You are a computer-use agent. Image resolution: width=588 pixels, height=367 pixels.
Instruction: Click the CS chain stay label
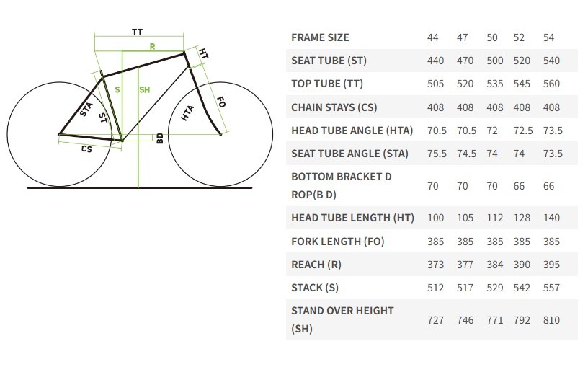coord(86,149)
